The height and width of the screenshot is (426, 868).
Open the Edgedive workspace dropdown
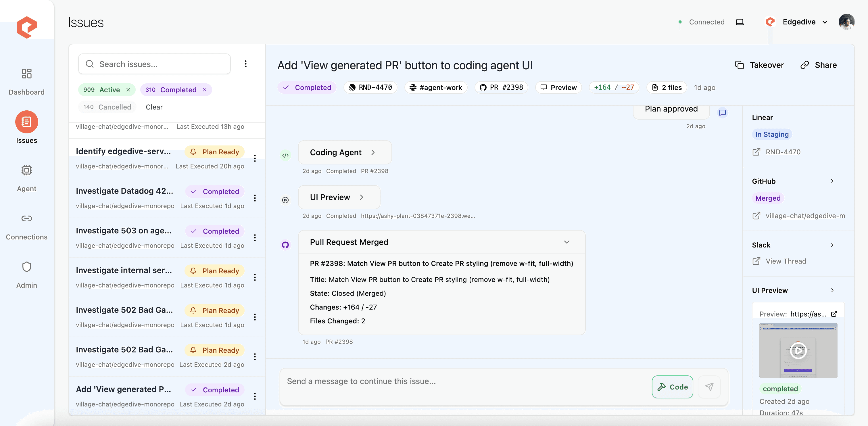point(799,22)
